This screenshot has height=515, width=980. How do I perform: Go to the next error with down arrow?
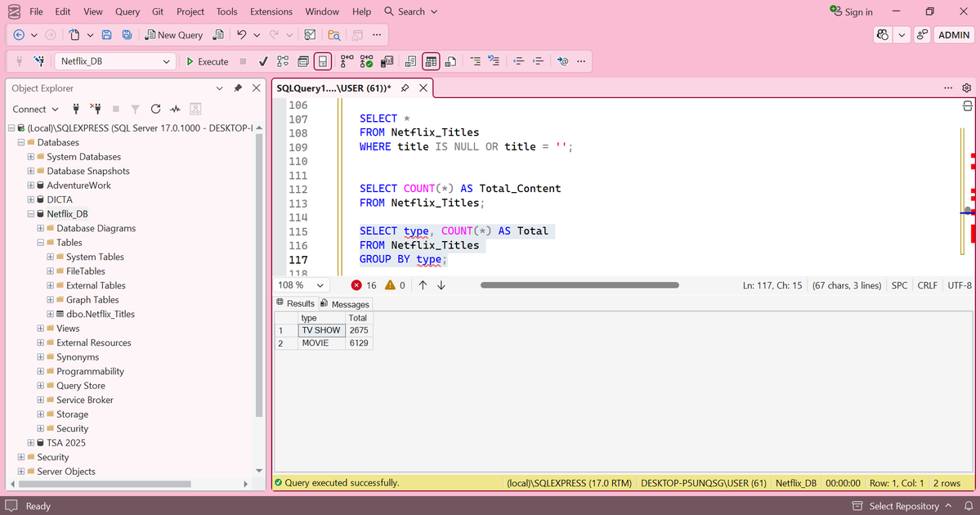pyautogui.click(x=441, y=285)
